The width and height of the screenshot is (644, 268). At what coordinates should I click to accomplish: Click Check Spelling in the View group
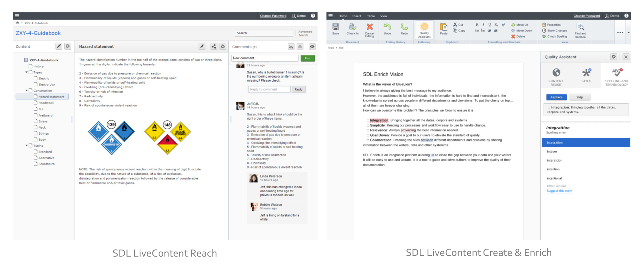click(x=555, y=37)
